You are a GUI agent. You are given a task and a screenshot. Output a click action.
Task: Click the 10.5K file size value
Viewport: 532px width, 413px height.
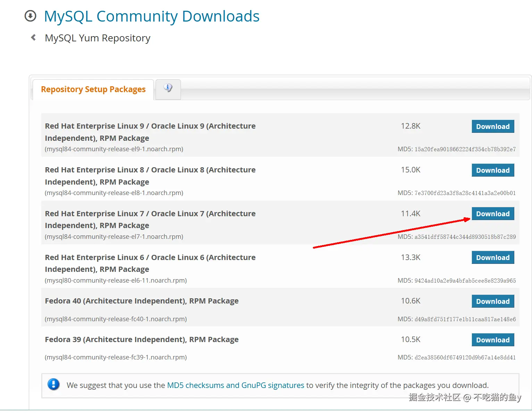click(411, 339)
